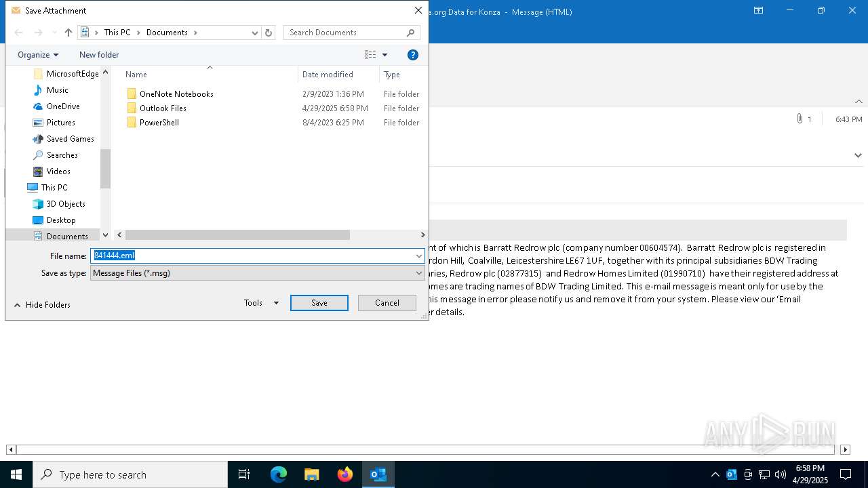Change view layout icon in Save dialog
This screenshot has width=868, height=488.
(370, 55)
